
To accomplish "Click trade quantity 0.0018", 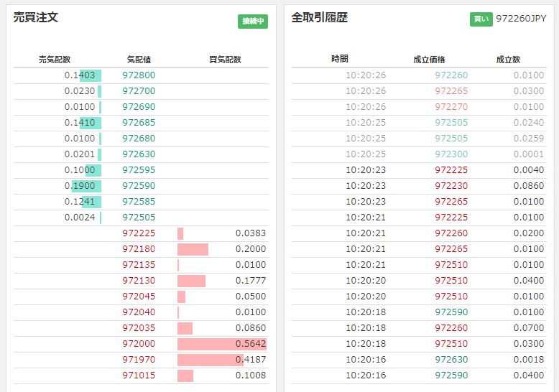I will point(529,360).
